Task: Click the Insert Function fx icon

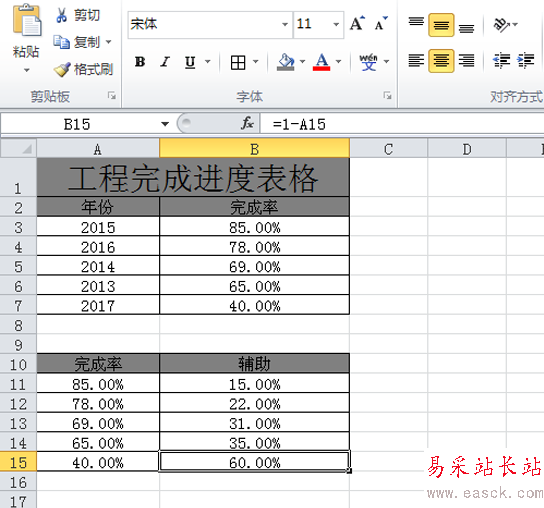Action: point(247,124)
